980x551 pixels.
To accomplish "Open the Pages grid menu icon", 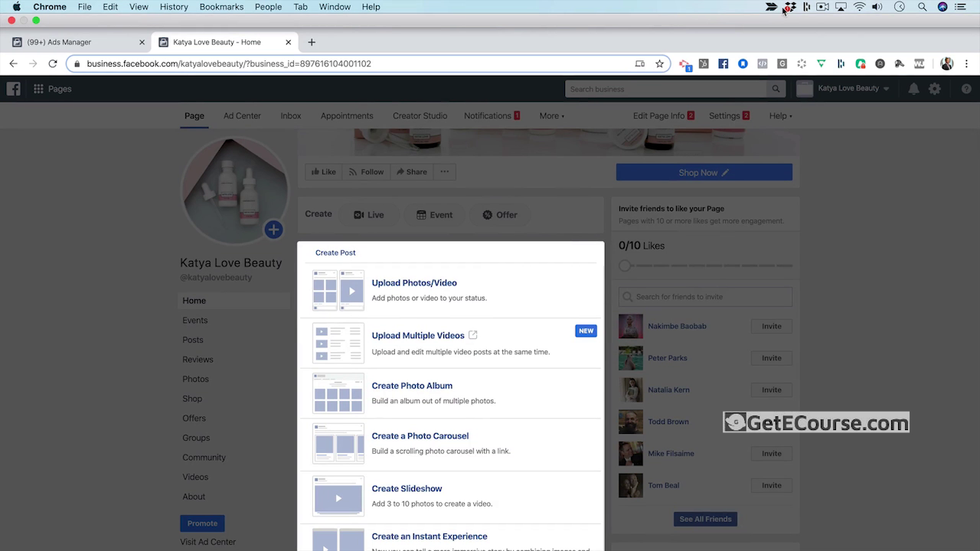I will tap(38, 89).
